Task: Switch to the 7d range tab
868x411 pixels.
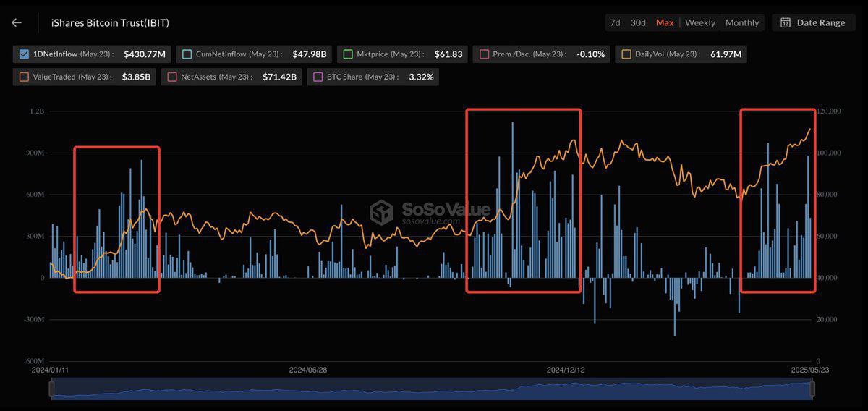Action: point(615,22)
